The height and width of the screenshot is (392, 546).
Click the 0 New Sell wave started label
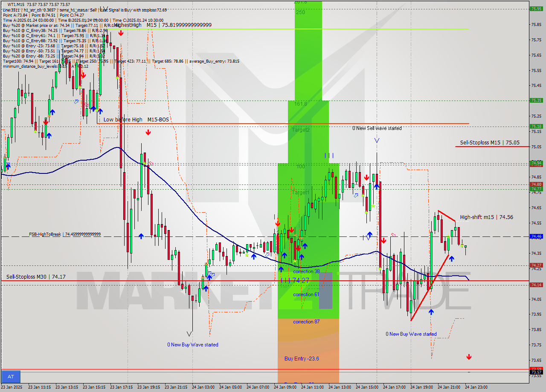pyautogui.click(x=377, y=128)
